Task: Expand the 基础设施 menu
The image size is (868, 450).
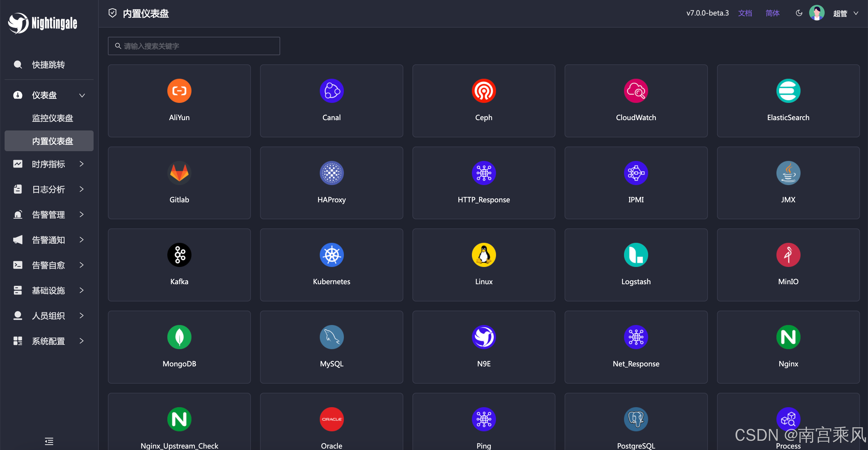Action: point(49,291)
